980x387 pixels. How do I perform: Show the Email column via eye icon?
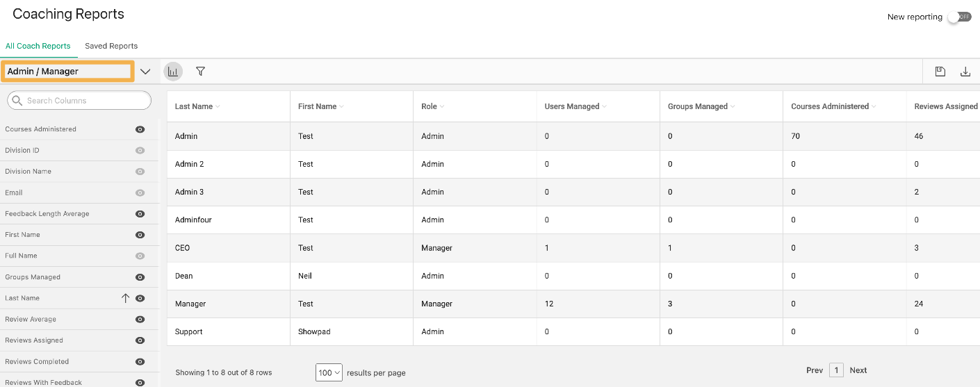pyautogui.click(x=140, y=192)
